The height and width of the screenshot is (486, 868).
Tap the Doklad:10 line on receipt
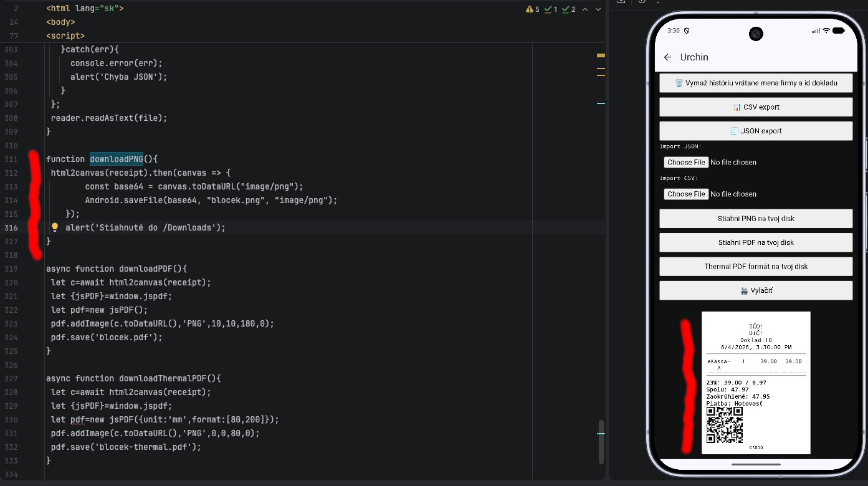756,340
